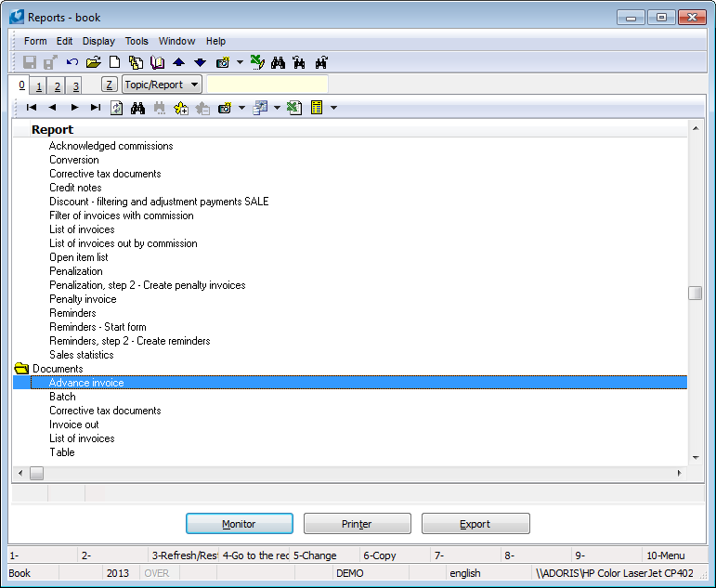The width and height of the screenshot is (716, 588).
Task: Open the Display menu
Action: point(98,41)
